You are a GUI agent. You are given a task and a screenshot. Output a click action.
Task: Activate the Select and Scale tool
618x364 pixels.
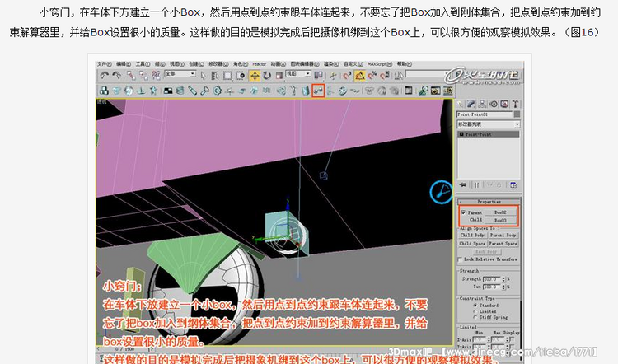click(x=279, y=75)
